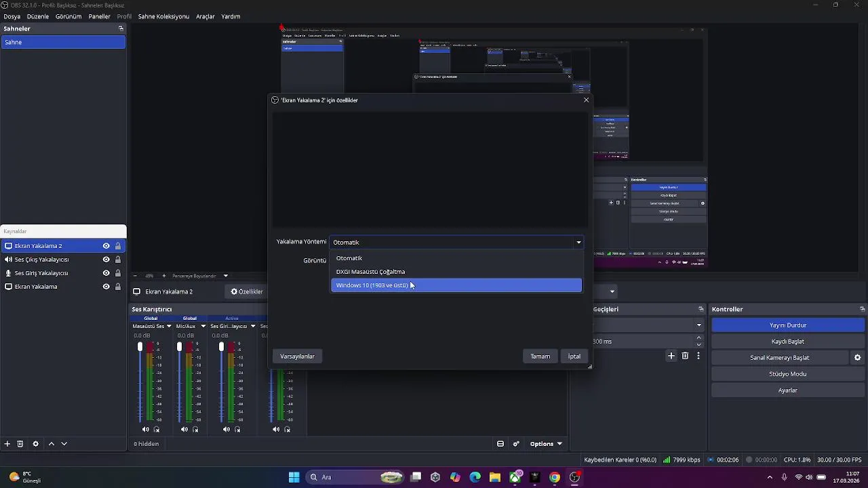
Task: Hide the Ses Giriş Yakalayıcısı source eye icon
Action: coord(106,273)
